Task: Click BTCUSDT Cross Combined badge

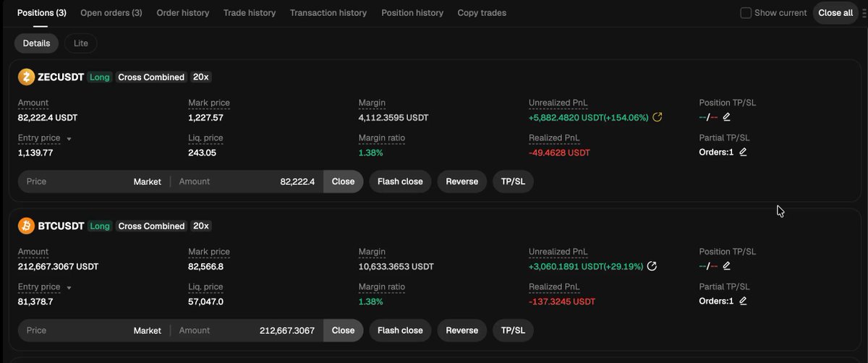Action: click(x=151, y=226)
